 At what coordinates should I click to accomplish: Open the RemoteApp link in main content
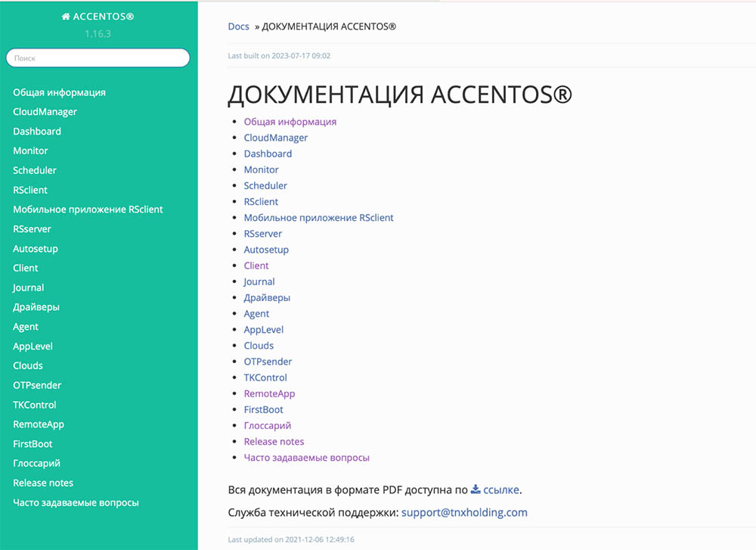(x=269, y=393)
